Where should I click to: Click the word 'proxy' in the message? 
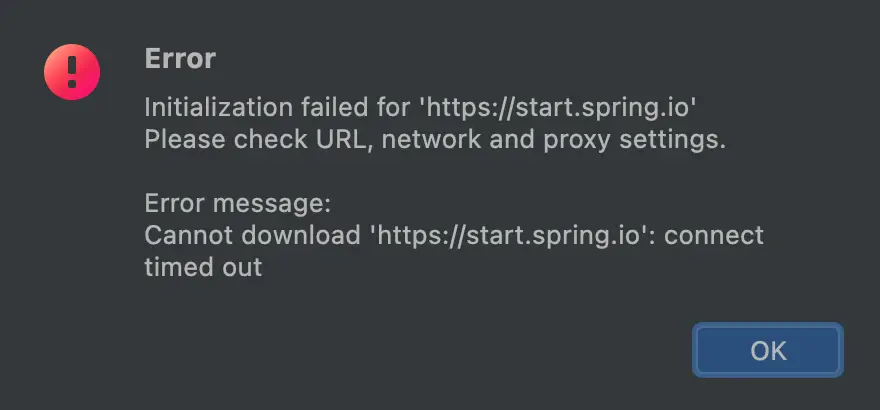(x=576, y=141)
